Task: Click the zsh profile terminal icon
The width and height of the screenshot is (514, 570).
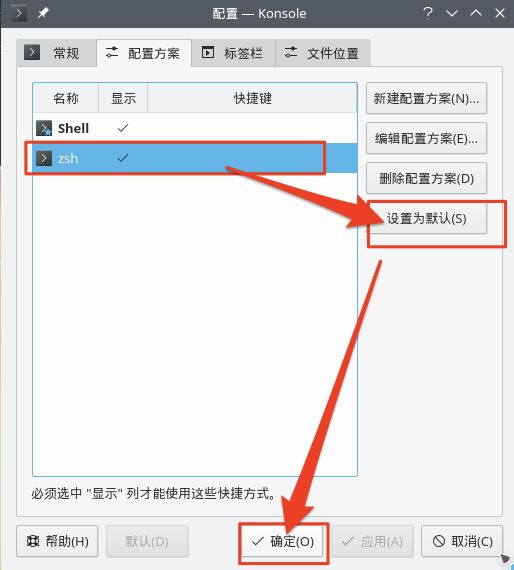Action: click(x=44, y=158)
